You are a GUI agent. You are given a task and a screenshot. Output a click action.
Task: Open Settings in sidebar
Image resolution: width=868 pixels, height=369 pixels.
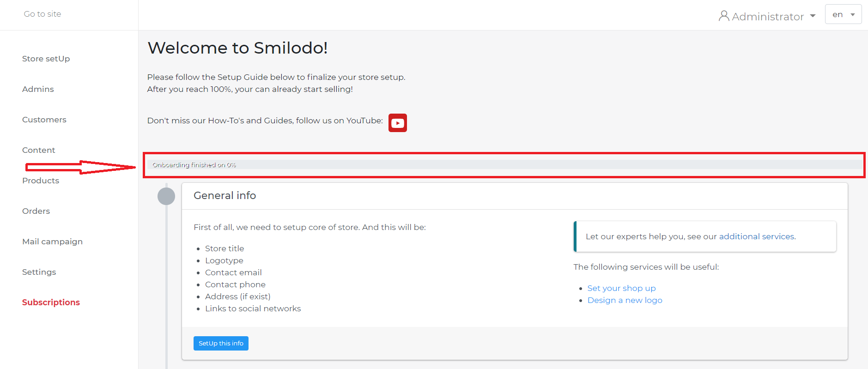click(x=39, y=272)
